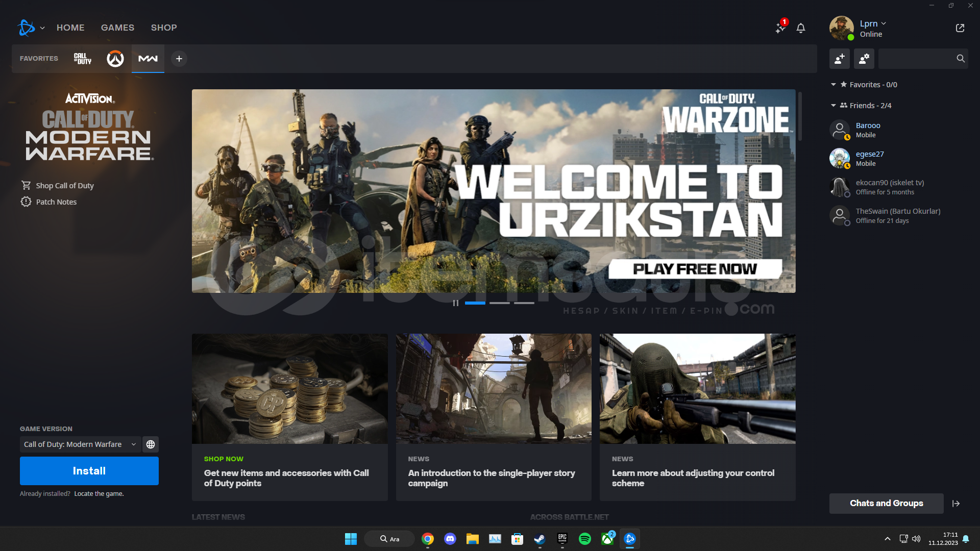Open chat with friend Barooo

898,130
